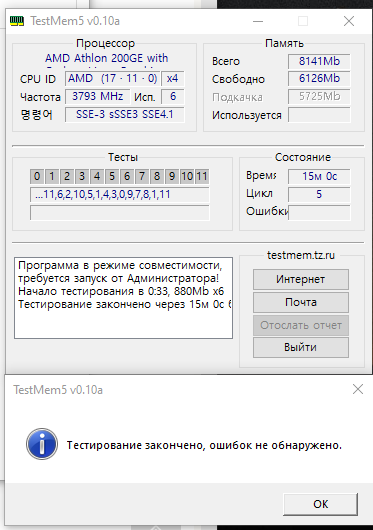
Task: Close the test finished message dialog
Action: click(358, 389)
